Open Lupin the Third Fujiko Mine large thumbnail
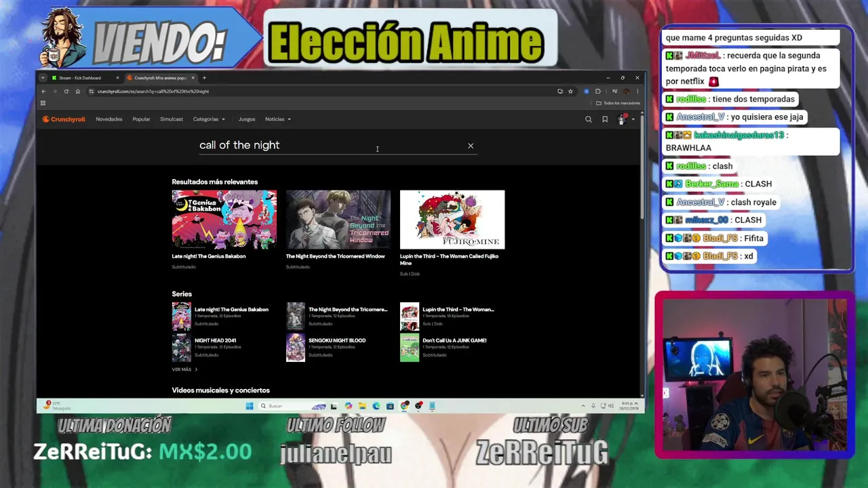This screenshot has width=868, height=488. (x=452, y=220)
